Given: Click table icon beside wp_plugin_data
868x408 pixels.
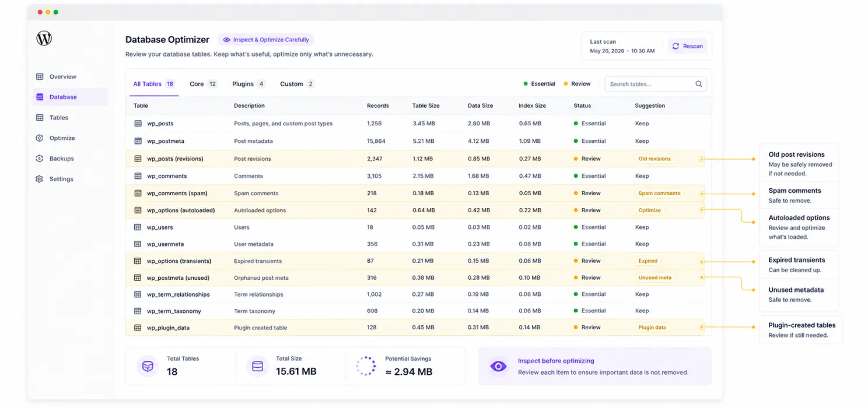Looking at the screenshot, I should pos(138,328).
